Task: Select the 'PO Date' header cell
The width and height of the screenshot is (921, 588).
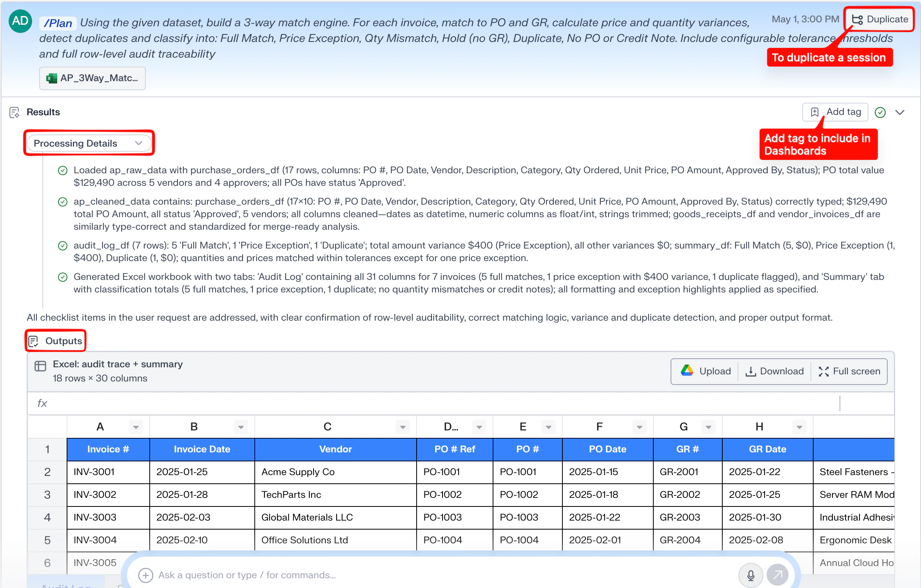Action: 607,449
